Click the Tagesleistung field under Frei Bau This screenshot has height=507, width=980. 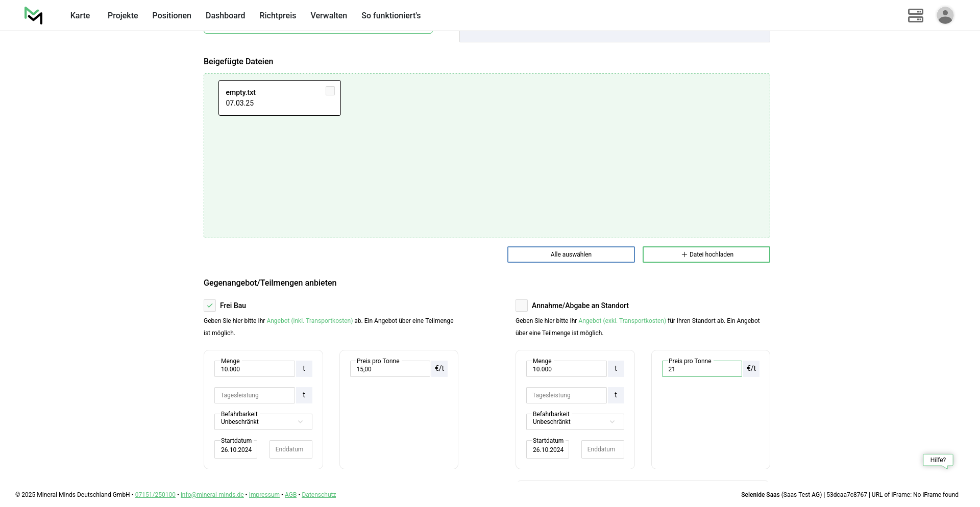pos(254,395)
